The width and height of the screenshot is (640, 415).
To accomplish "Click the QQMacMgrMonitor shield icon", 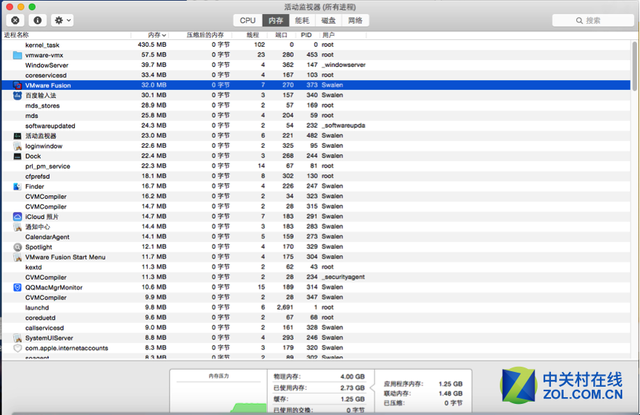I will [17, 287].
